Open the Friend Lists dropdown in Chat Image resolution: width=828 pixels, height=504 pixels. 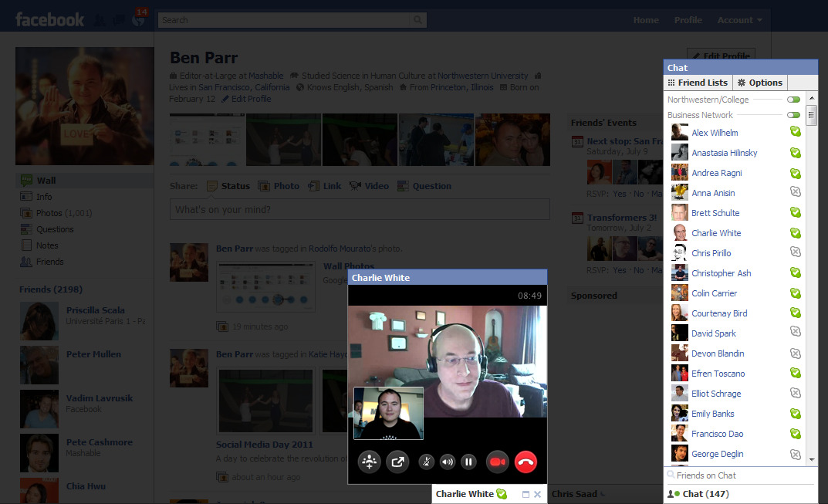[x=697, y=82]
